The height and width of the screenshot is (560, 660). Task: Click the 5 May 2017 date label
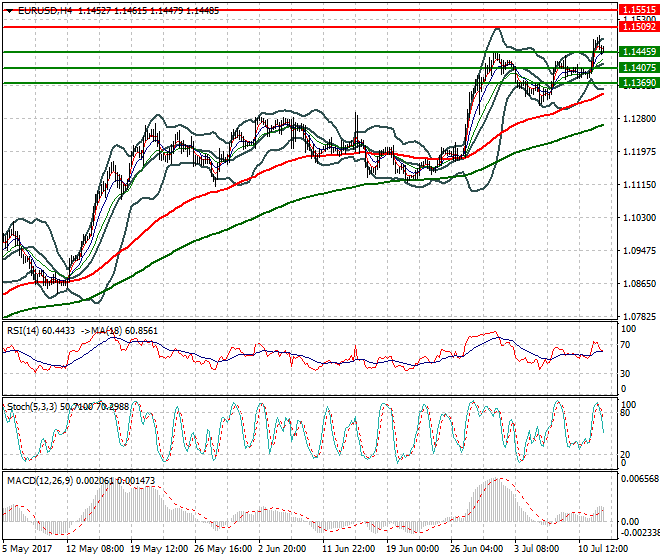[x=27, y=549]
